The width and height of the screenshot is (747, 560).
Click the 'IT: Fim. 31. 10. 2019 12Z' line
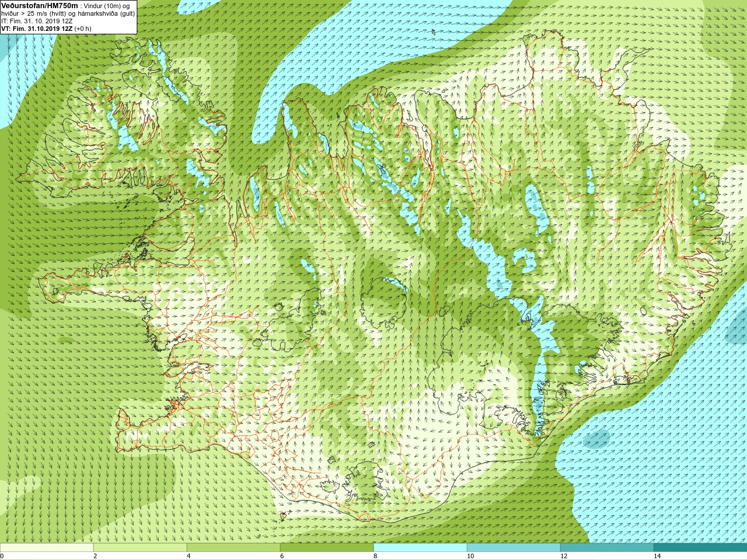point(37,21)
